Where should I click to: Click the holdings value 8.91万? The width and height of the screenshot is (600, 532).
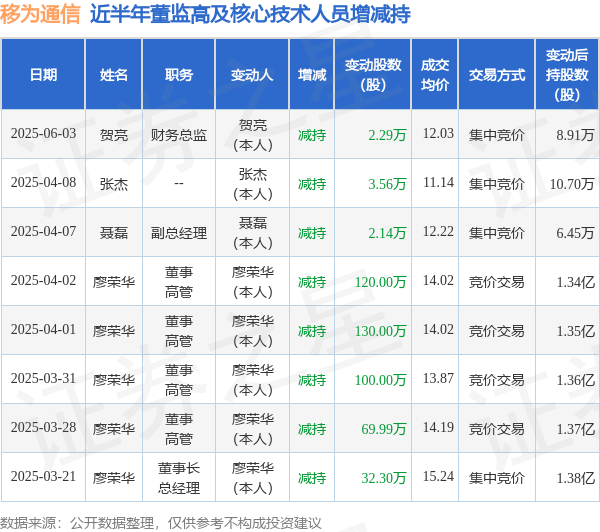pos(575,135)
